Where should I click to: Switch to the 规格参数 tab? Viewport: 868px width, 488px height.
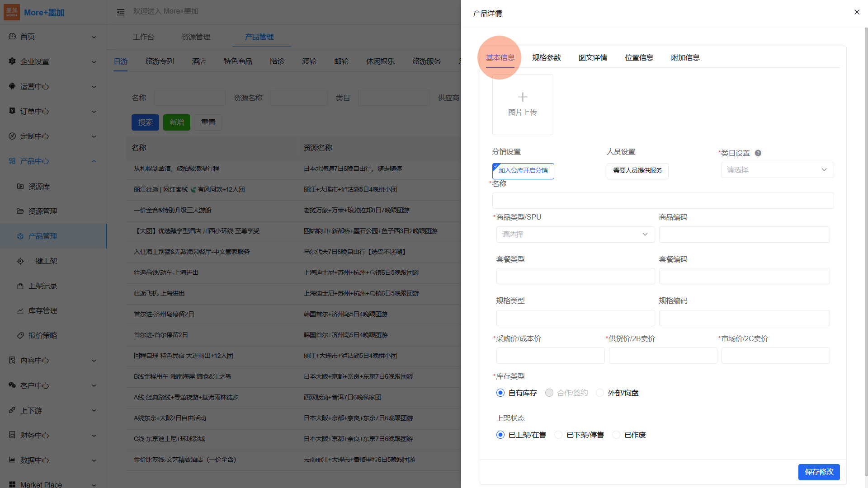(546, 58)
